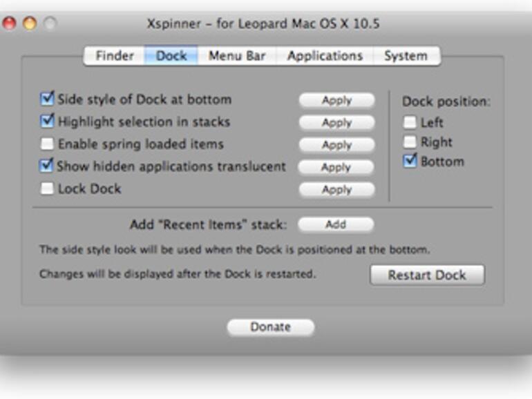Add the Recent Items stack
The width and height of the screenshot is (532, 399).
pos(336,224)
